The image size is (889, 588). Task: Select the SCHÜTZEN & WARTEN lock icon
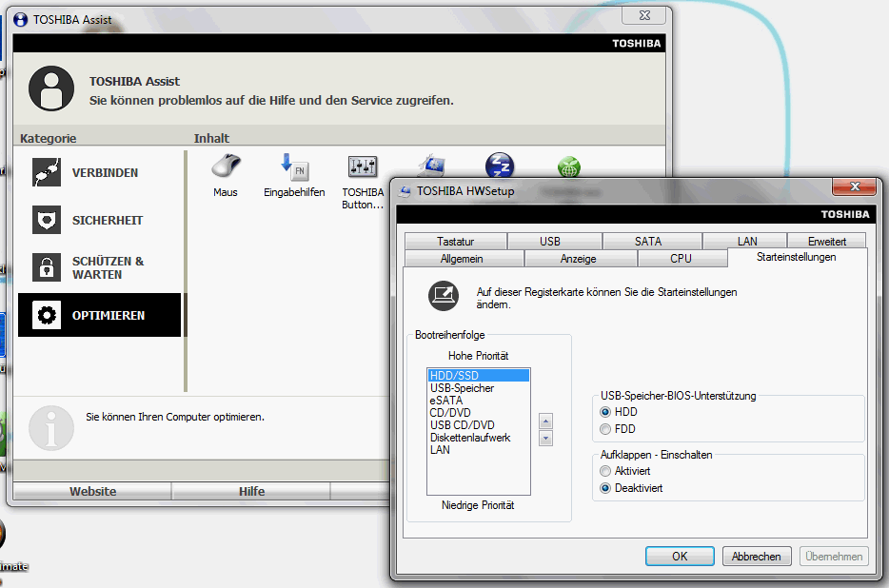pyautogui.click(x=47, y=267)
